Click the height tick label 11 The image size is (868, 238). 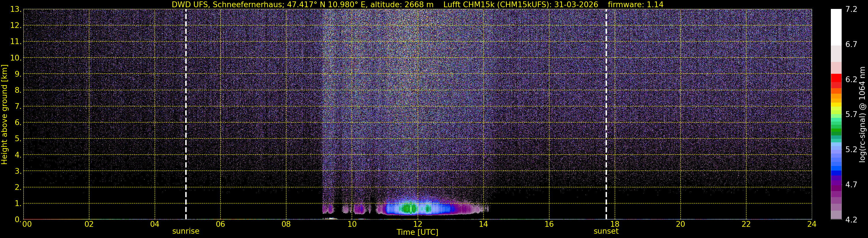point(16,42)
